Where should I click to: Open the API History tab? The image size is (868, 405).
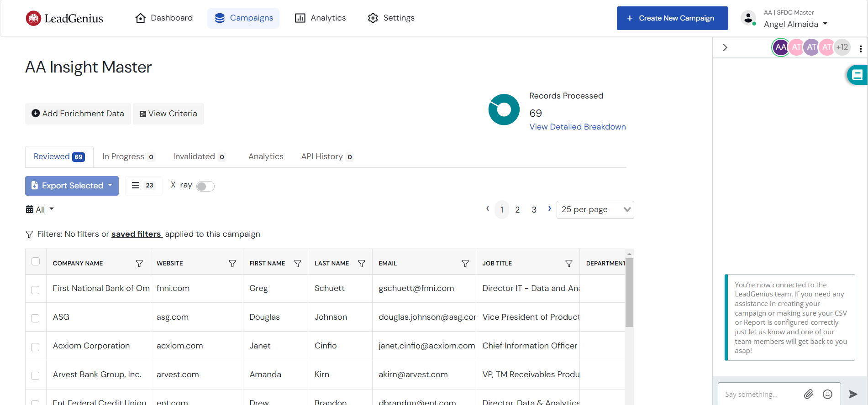point(327,157)
